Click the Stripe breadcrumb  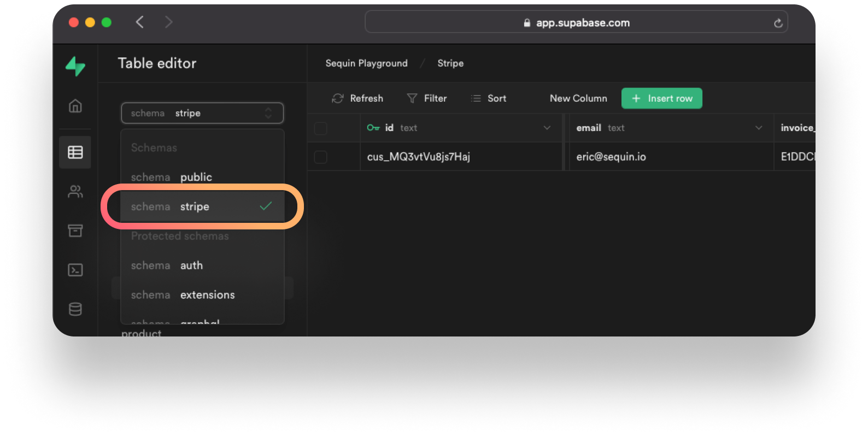(450, 63)
